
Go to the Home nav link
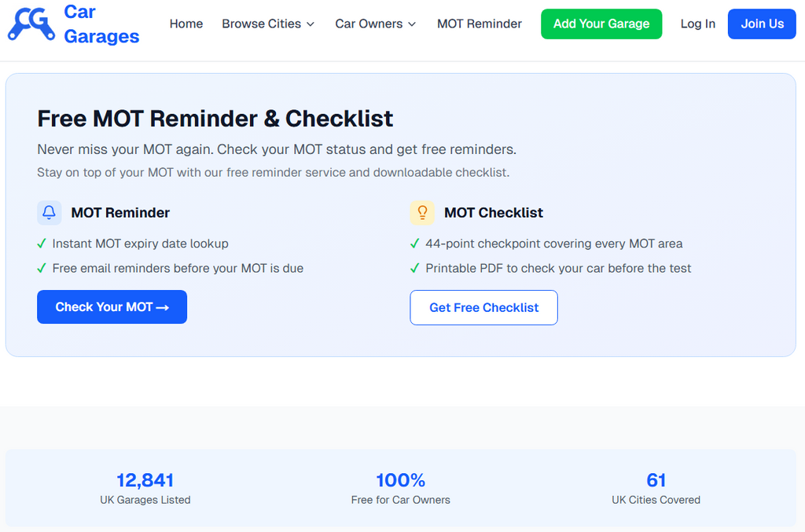click(x=186, y=24)
